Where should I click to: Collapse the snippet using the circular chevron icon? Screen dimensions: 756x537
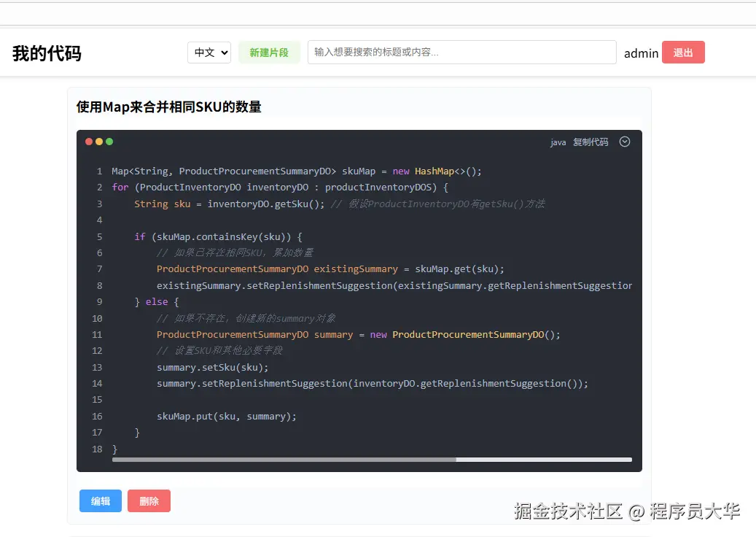coord(625,142)
